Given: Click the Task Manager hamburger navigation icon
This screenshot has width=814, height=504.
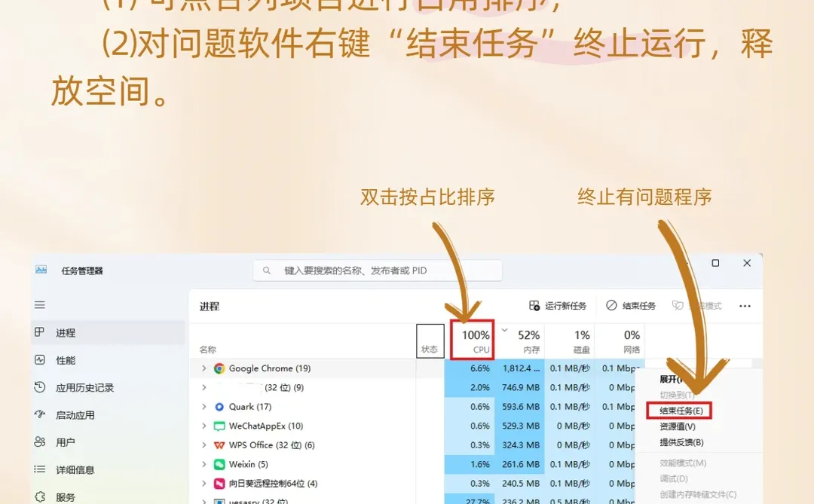Looking at the screenshot, I should 39,305.
